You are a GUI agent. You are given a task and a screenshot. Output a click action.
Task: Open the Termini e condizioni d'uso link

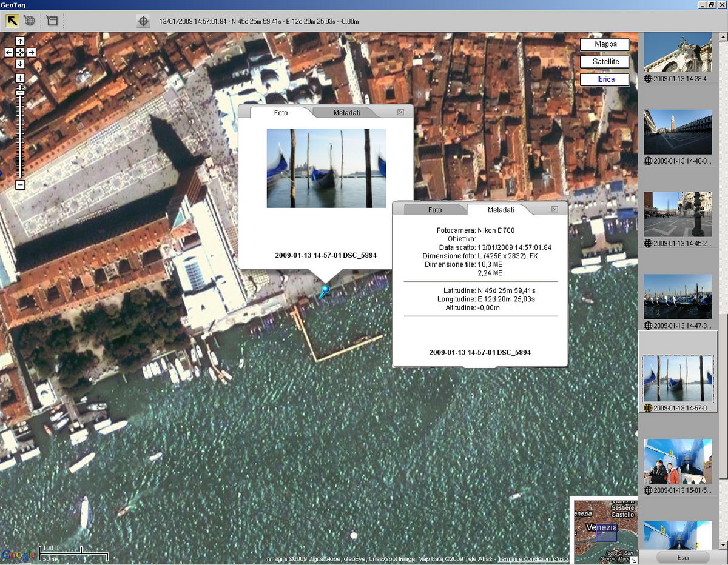(533, 559)
